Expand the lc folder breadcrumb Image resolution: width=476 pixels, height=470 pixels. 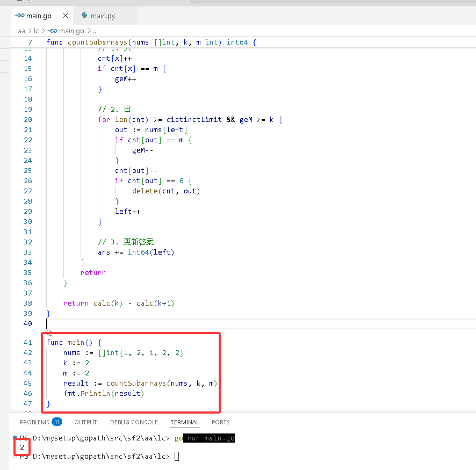37,31
